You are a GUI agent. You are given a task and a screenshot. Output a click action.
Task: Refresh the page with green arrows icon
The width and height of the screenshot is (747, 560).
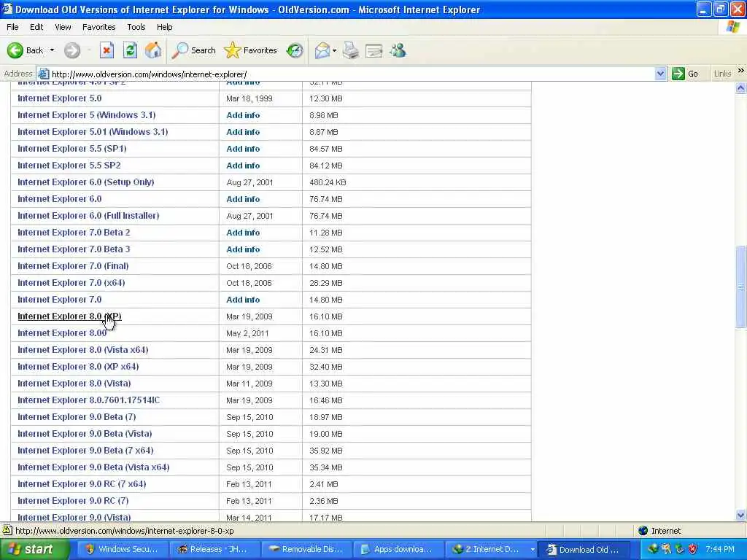click(x=130, y=50)
